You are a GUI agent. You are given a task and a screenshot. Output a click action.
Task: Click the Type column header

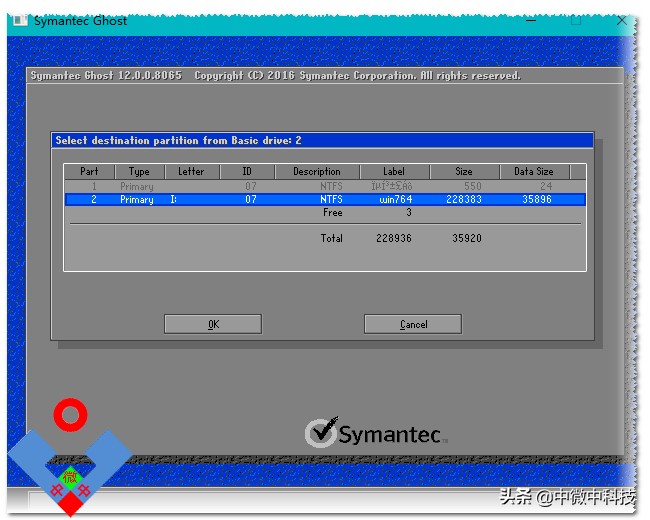point(139,171)
